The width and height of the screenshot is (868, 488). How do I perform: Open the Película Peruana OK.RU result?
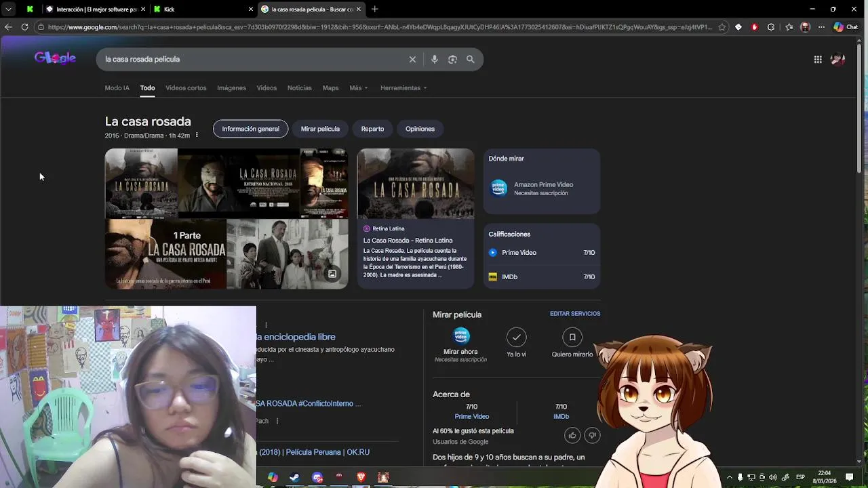[313, 452]
